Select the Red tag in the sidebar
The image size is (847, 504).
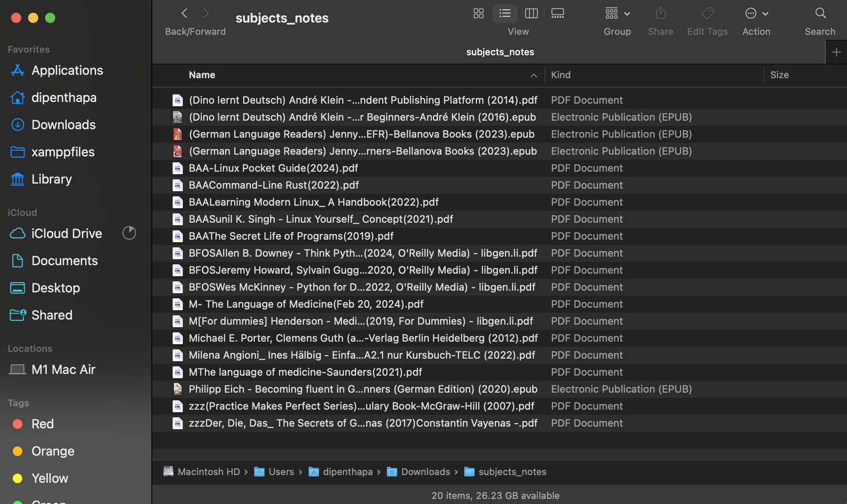[43, 424]
